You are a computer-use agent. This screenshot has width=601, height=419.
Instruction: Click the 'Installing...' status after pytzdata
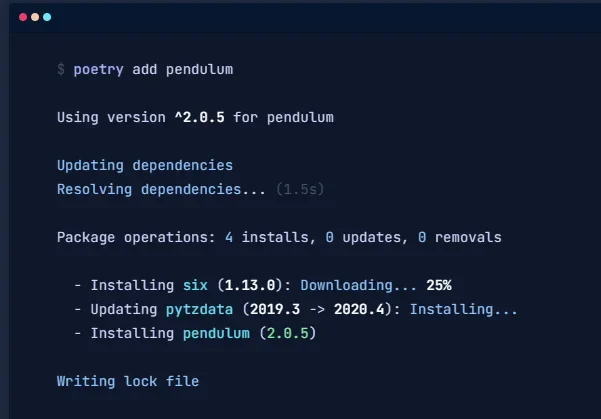(x=464, y=309)
